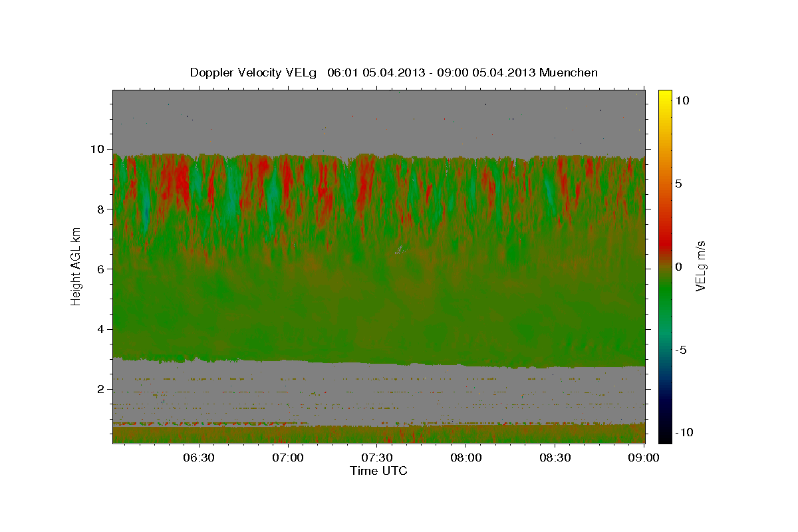Image resolution: width=798 pixels, height=532 pixels.
Task: Click the 08:00 time tick label
Action: [466, 458]
